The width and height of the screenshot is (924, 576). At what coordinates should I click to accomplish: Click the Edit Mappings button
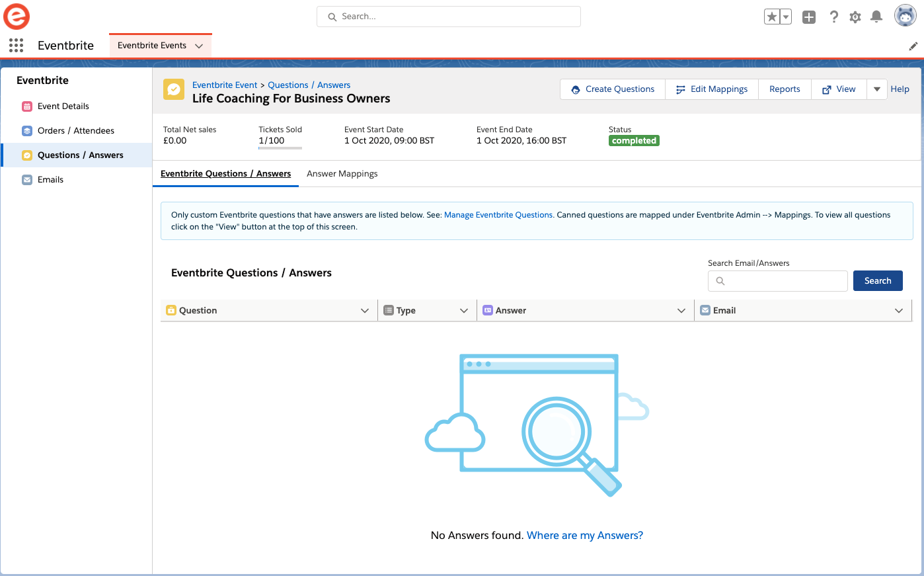[712, 89]
